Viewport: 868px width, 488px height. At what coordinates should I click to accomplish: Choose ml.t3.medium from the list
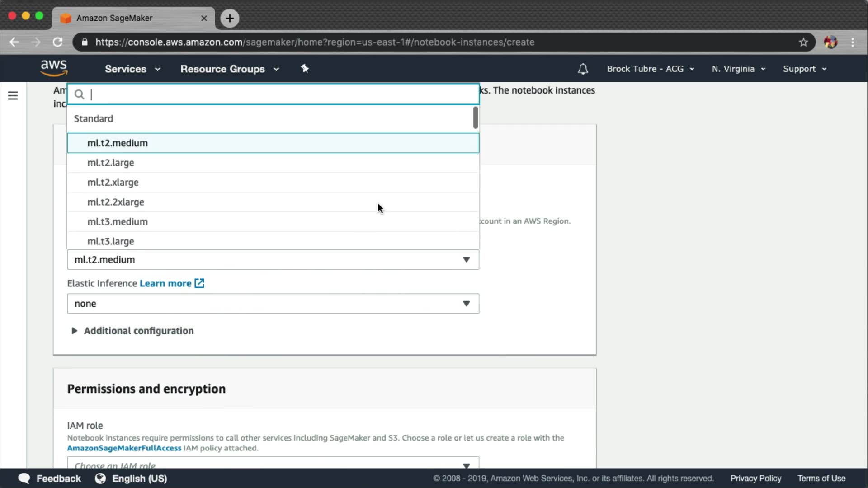[x=118, y=221]
